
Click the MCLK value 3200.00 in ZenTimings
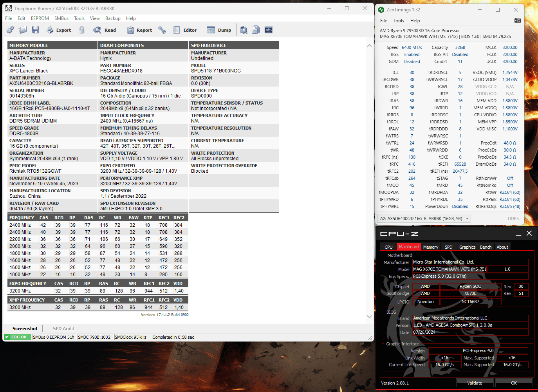(x=510, y=47)
